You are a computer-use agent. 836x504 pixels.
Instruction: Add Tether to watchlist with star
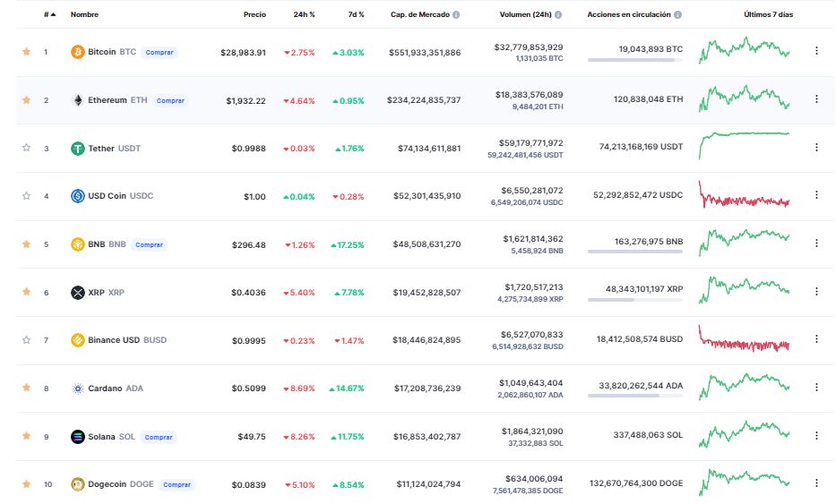click(26, 148)
